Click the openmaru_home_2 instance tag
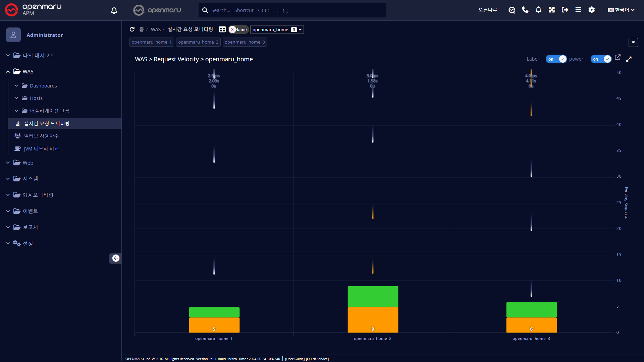The image size is (644, 362). tap(198, 42)
